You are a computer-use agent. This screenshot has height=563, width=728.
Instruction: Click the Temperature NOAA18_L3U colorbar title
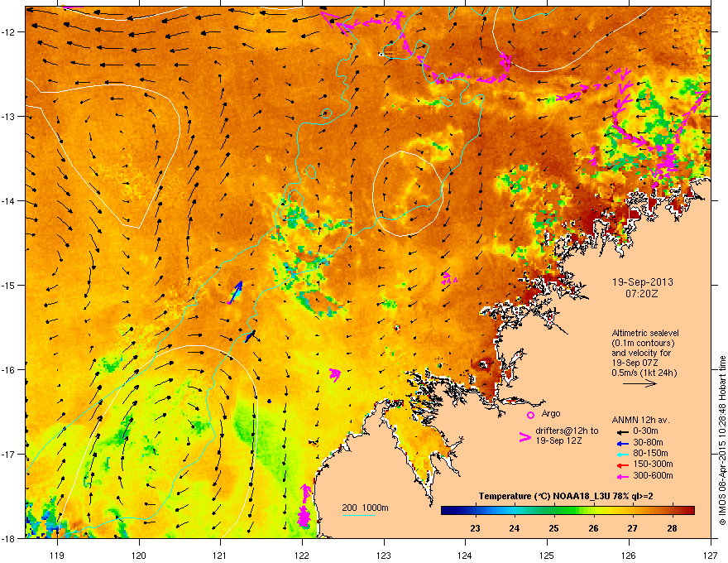pos(566,497)
